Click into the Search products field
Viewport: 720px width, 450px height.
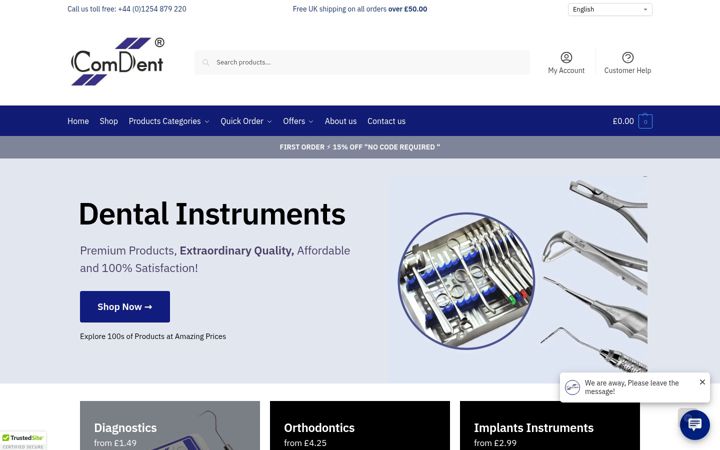pyautogui.click(x=362, y=62)
